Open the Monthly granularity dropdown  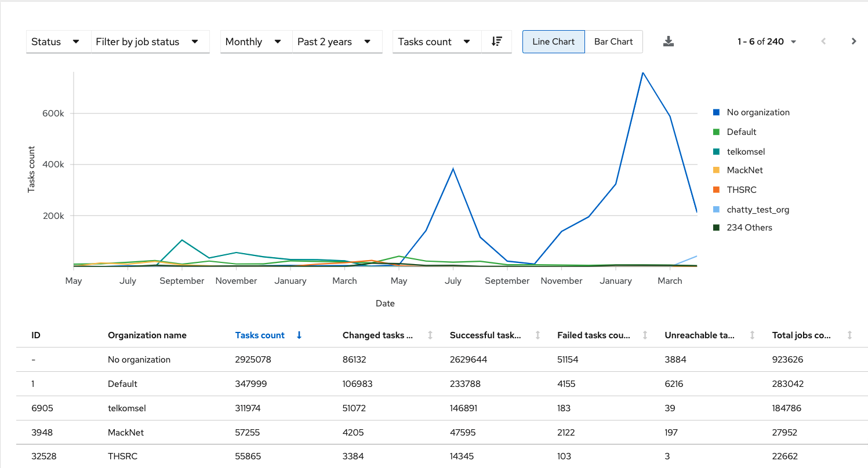[x=256, y=42]
